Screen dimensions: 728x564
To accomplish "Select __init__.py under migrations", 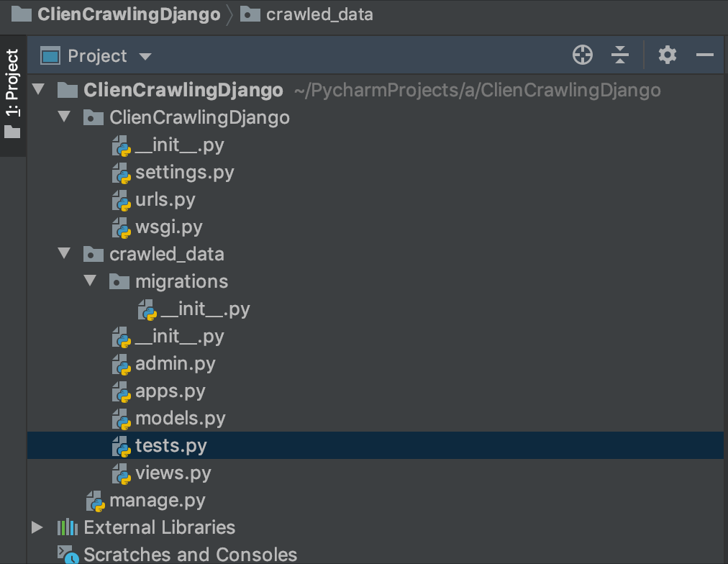I will [205, 309].
